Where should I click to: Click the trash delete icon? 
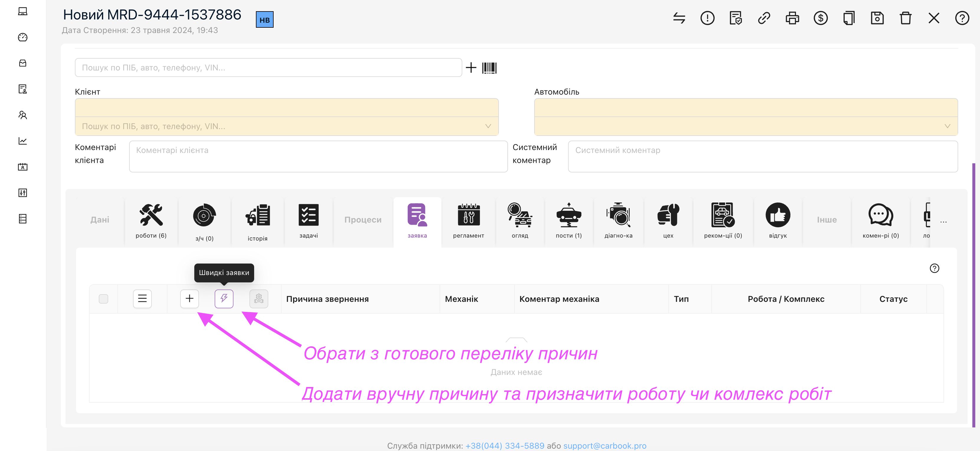(x=905, y=18)
